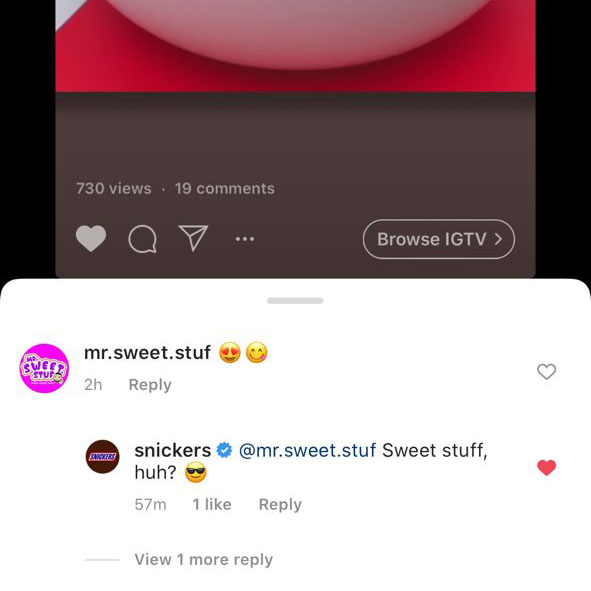
Task: View who liked via 1 like
Action: coord(212,504)
